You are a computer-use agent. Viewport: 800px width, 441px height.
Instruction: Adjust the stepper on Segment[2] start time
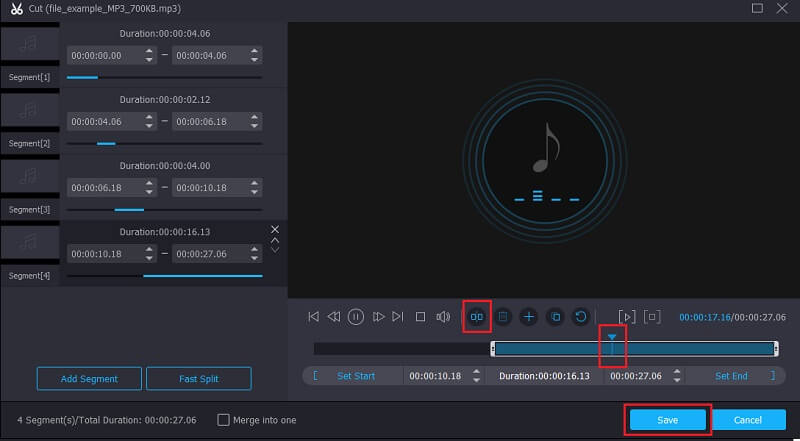click(x=150, y=121)
